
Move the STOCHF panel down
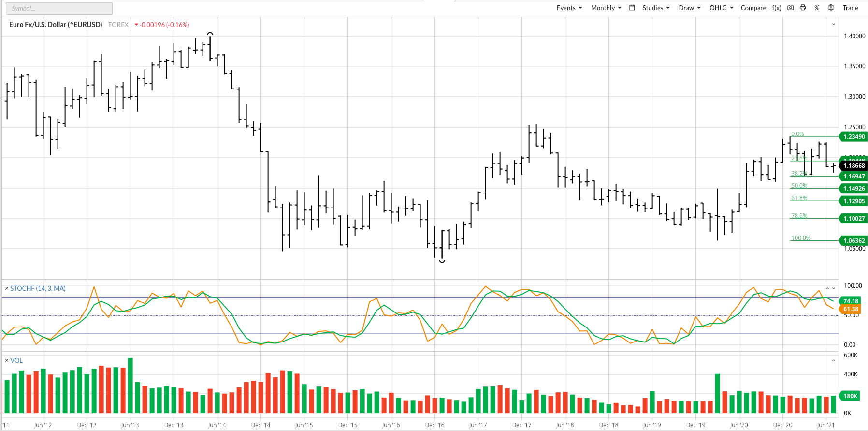tap(834, 288)
